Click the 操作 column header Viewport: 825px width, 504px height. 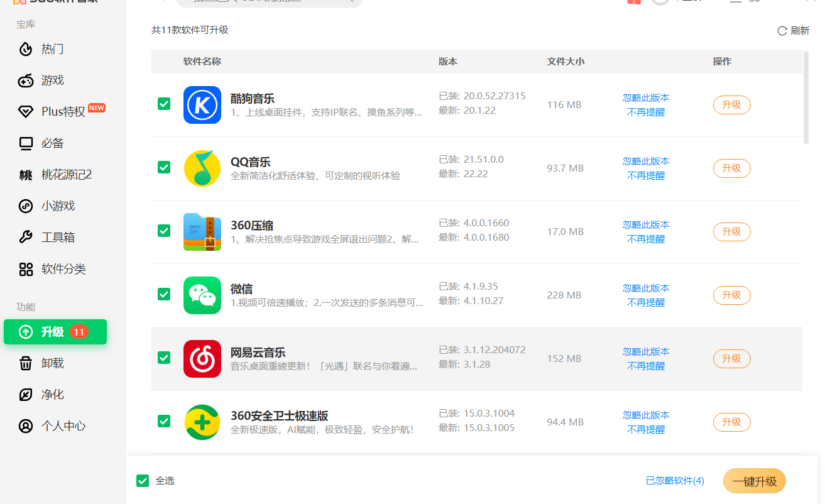click(x=722, y=62)
